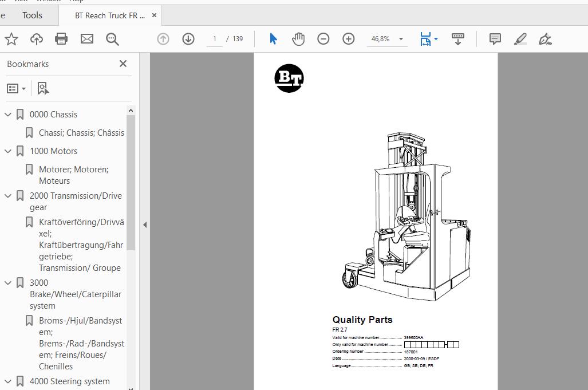Close the Bookmarks panel

(x=123, y=64)
